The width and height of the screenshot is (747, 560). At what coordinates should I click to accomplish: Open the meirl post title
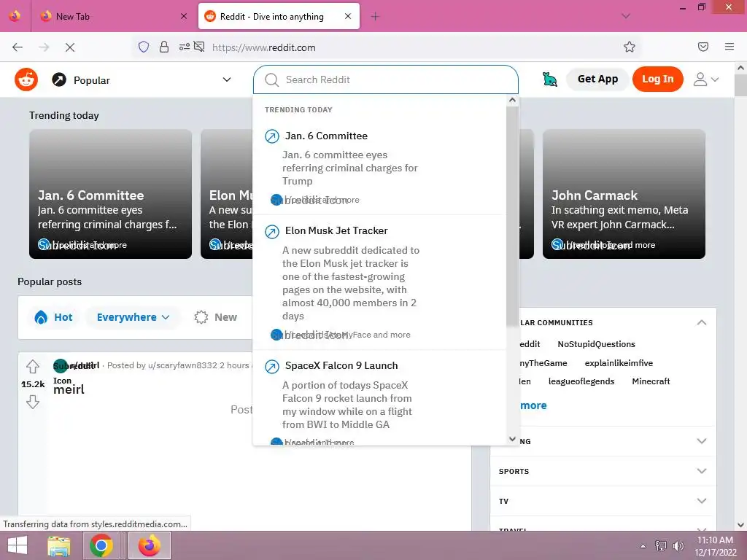(x=69, y=389)
